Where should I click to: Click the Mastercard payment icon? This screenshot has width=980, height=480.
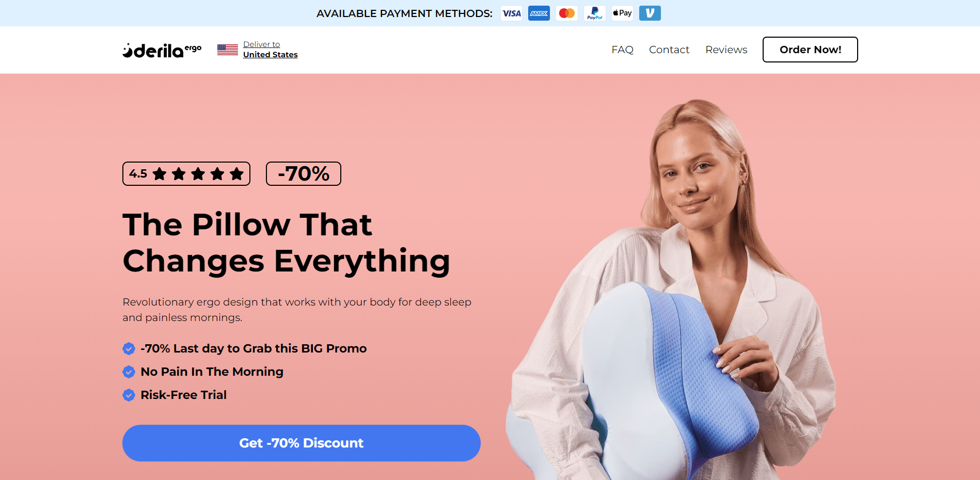tap(567, 13)
